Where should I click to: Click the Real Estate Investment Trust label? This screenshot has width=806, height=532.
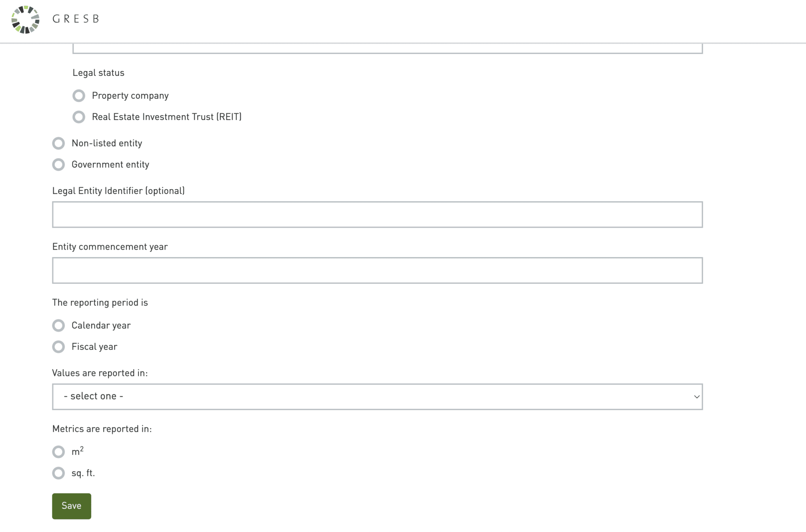coord(166,117)
